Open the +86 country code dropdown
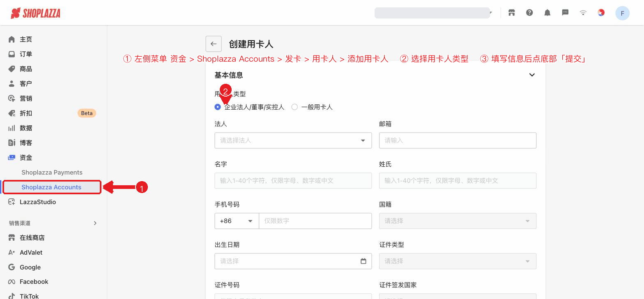The height and width of the screenshot is (299, 644). tap(237, 221)
